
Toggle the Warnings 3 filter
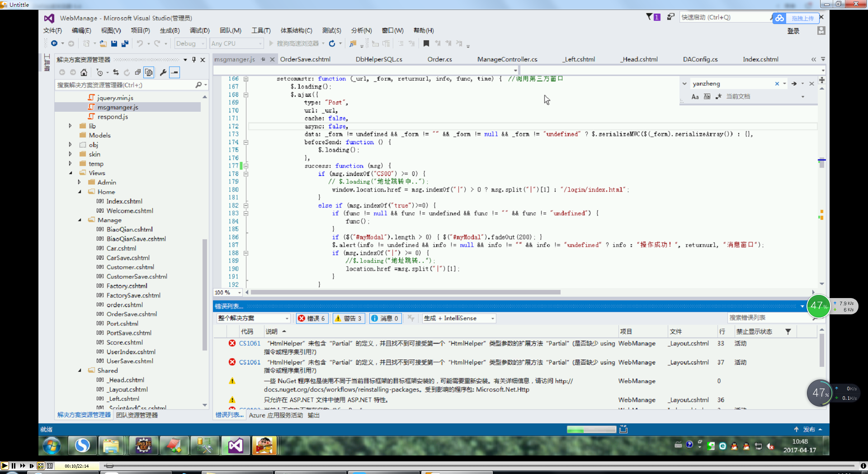[x=348, y=318]
